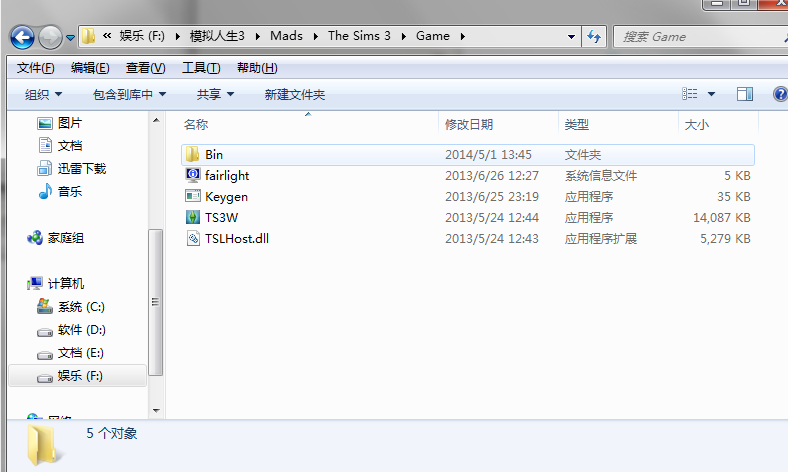Open the 共享 dropdown
Screen dimensions: 788x472
tap(215, 95)
